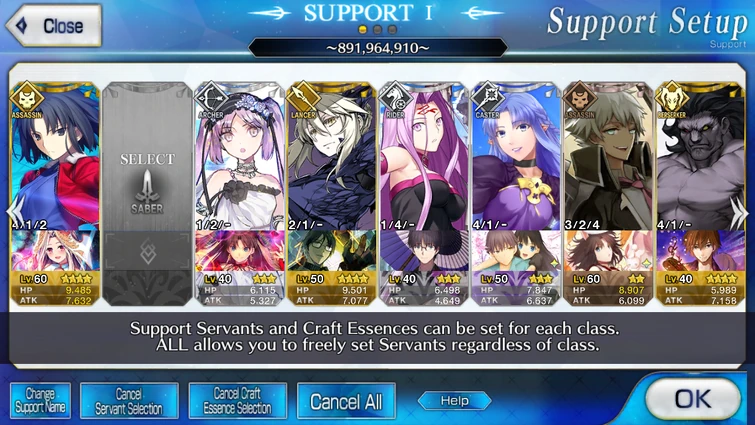This screenshot has width=755, height=425.
Task: Click the Archer class bow icon
Action: (x=211, y=97)
